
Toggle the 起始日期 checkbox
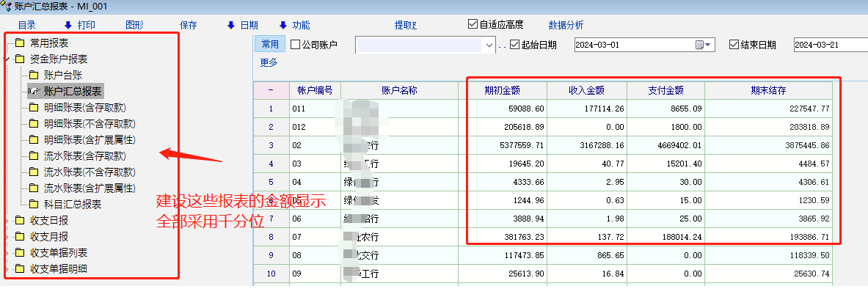514,45
